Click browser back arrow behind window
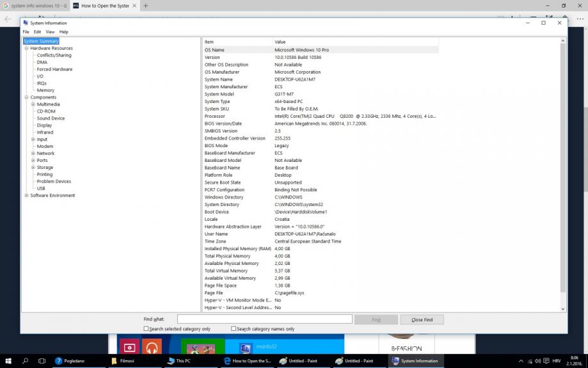Image resolution: width=588 pixels, height=368 pixels. coord(8,19)
